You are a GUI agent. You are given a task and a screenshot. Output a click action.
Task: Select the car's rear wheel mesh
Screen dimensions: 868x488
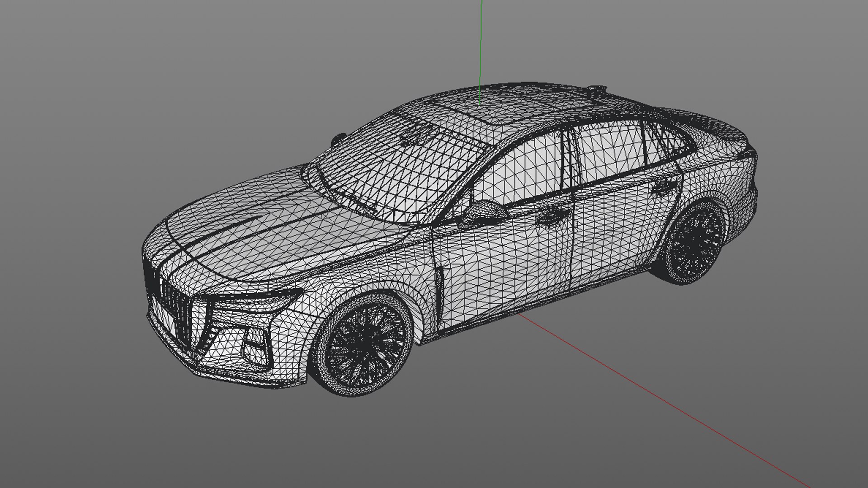click(693, 242)
